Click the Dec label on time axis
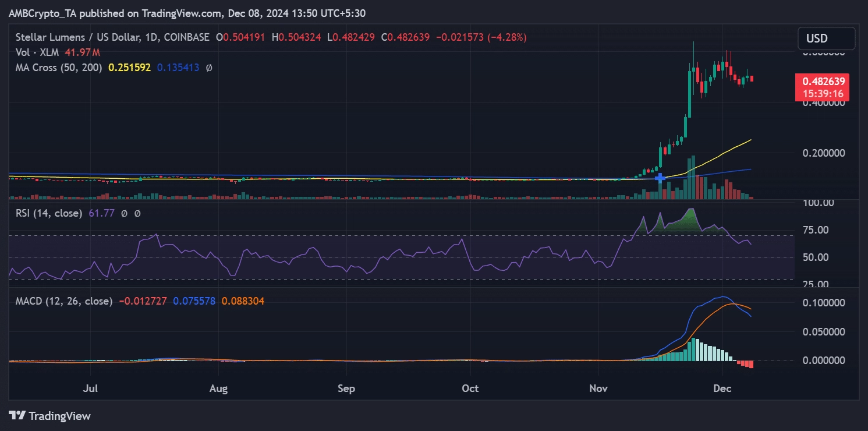The height and width of the screenshot is (431, 868). point(722,388)
